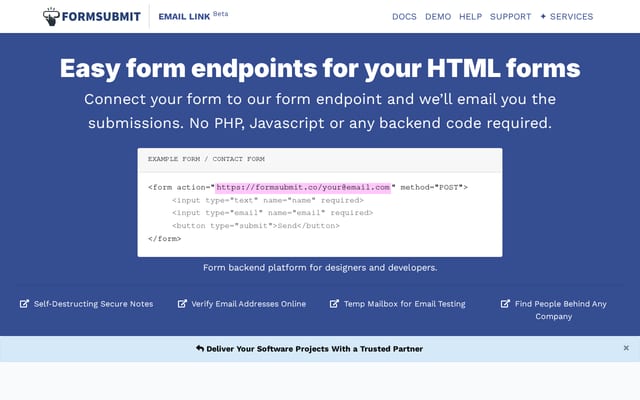Open the EMAIL LINK Beta page

point(193,16)
